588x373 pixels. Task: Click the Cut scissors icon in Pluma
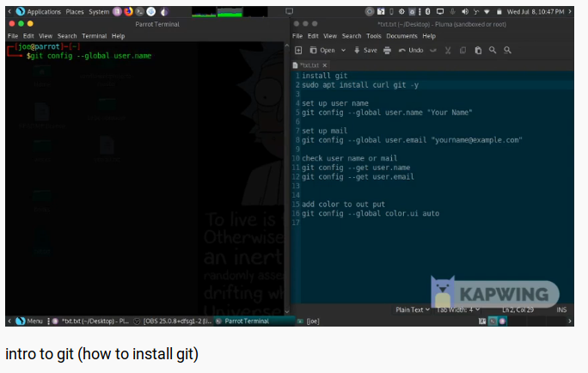coord(448,50)
